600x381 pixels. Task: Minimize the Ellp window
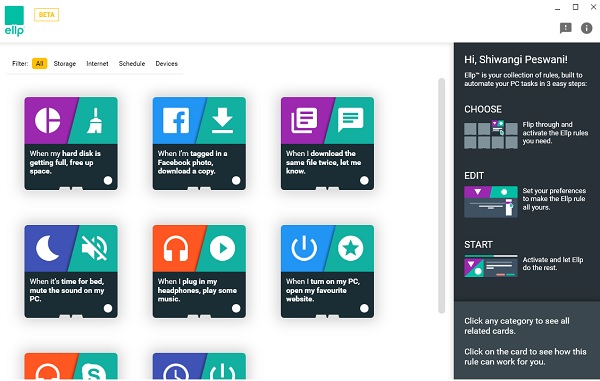[558, 8]
